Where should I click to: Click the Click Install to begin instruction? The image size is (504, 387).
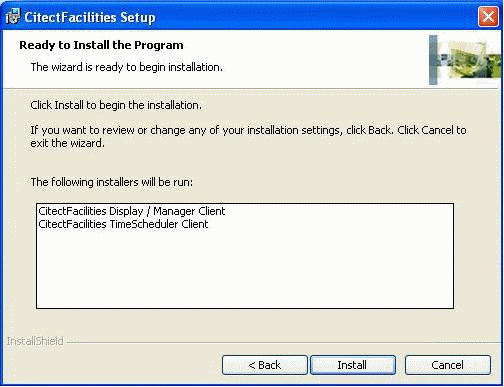[116, 105]
